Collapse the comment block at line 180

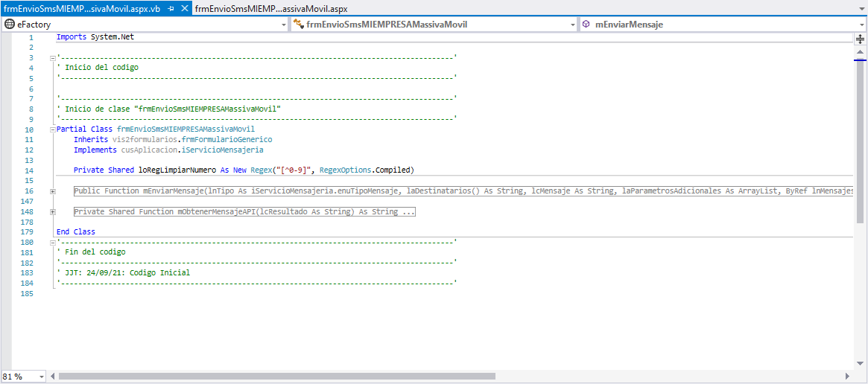point(53,242)
